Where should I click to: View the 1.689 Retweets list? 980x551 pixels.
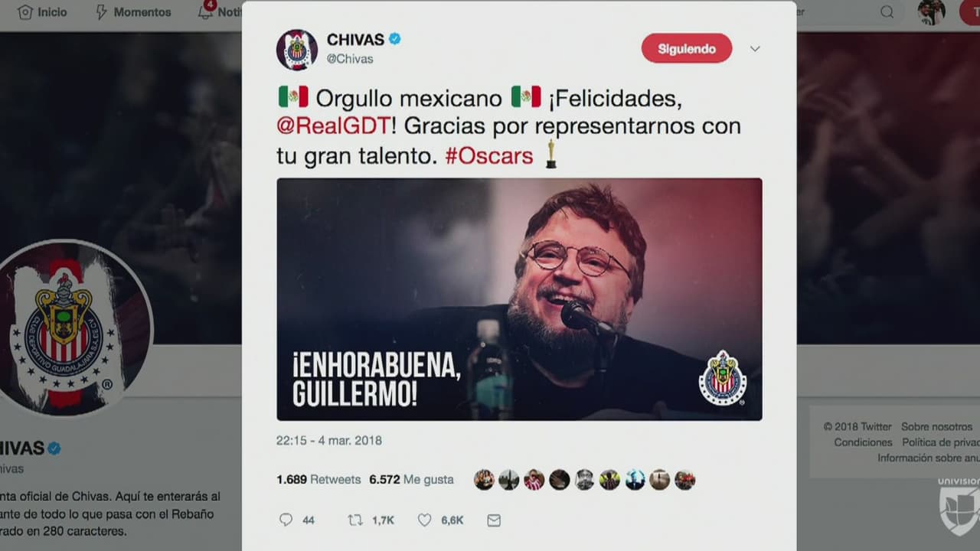click(x=318, y=479)
